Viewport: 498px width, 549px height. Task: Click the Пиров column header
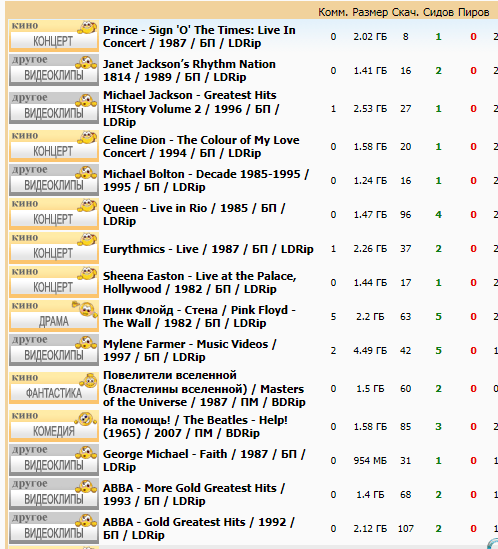(x=473, y=12)
